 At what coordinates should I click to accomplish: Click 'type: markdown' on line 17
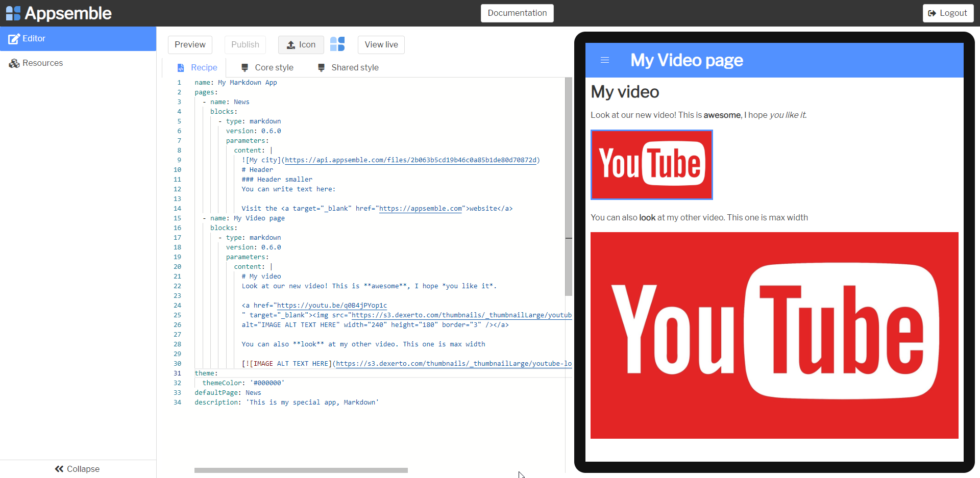[x=254, y=238]
